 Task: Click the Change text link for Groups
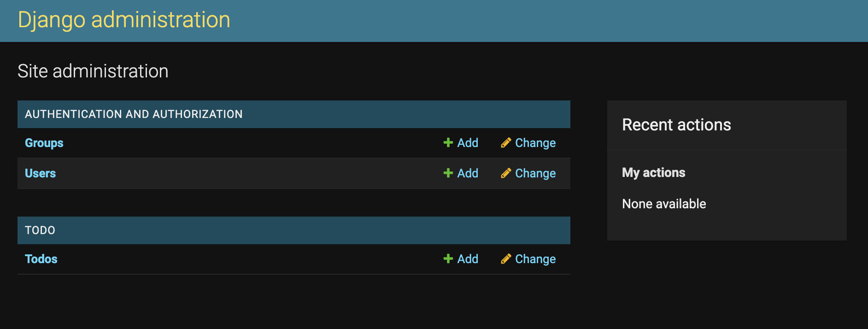[x=535, y=143]
